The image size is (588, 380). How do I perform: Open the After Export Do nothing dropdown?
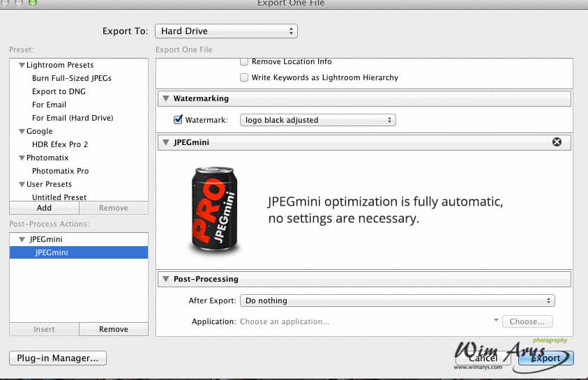397,301
